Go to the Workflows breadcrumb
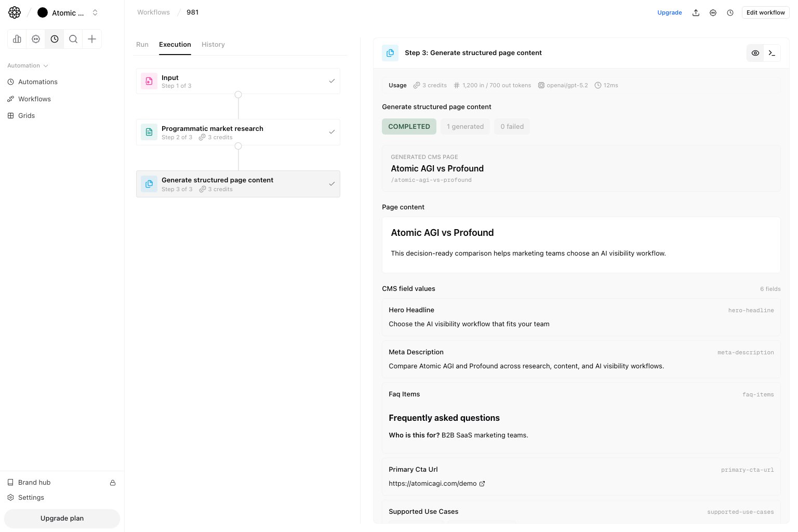 pos(153,12)
